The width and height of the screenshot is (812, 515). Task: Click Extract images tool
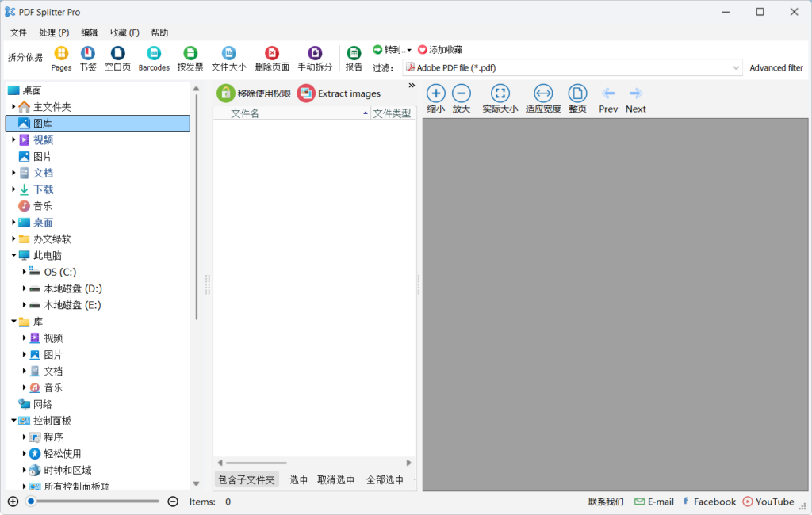[339, 93]
